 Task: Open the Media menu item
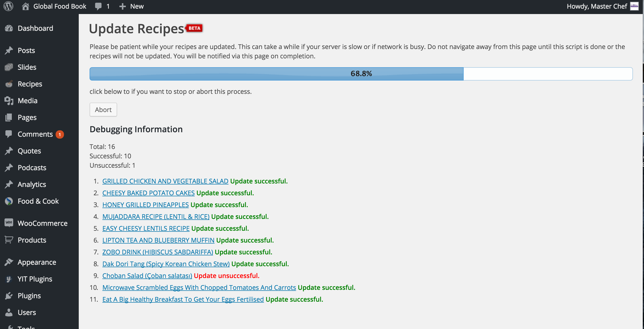click(x=28, y=100)
